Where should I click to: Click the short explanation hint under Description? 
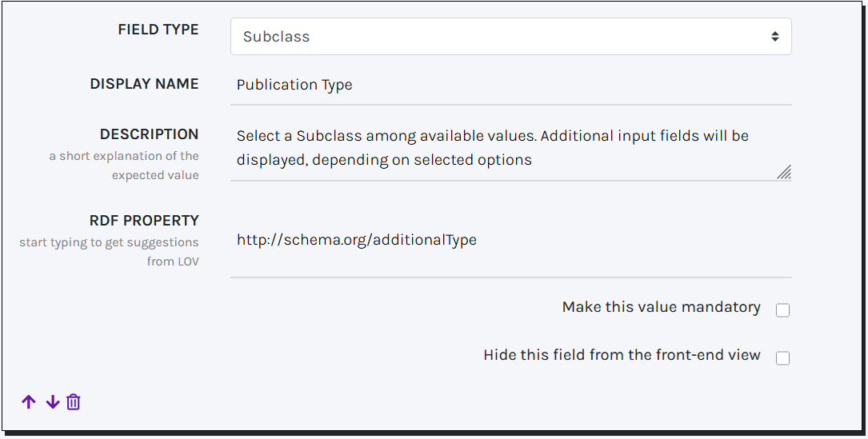tap(124, 165)
